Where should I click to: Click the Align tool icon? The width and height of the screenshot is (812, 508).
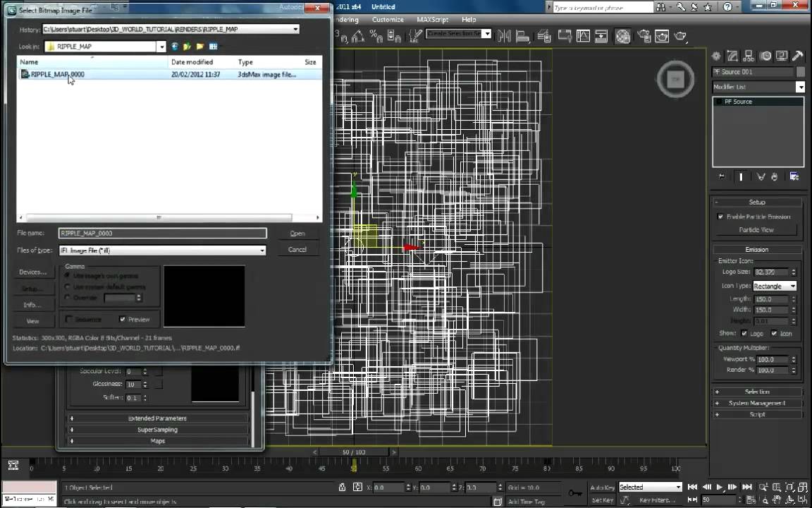click(523, 36)
